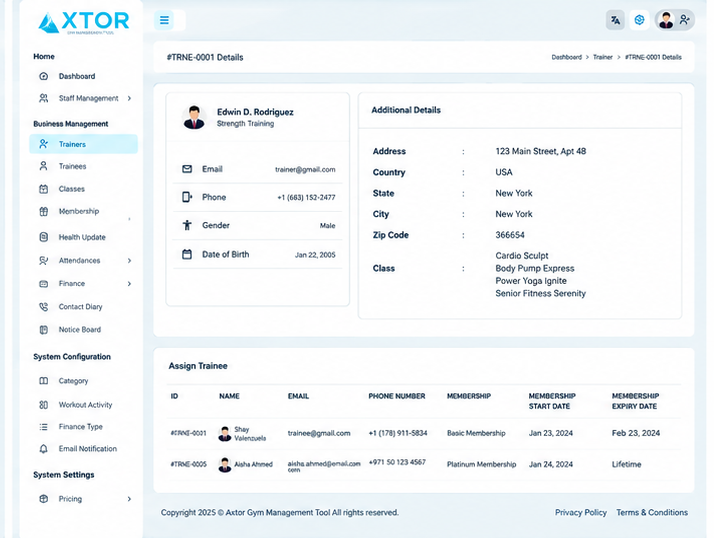Viewport: 714px width, 538px height.
Task: Expand the Pricing submenu chevron
Action: 129,499
